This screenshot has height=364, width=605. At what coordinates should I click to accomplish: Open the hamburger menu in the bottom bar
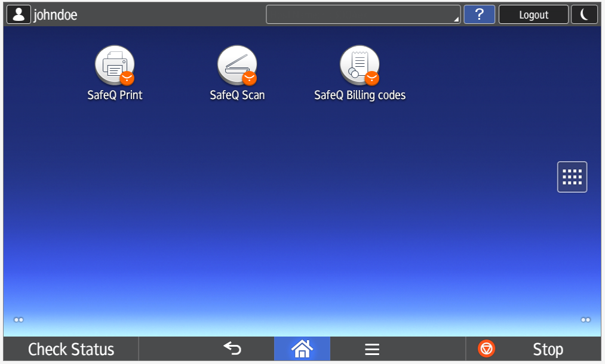coord(372,348)
